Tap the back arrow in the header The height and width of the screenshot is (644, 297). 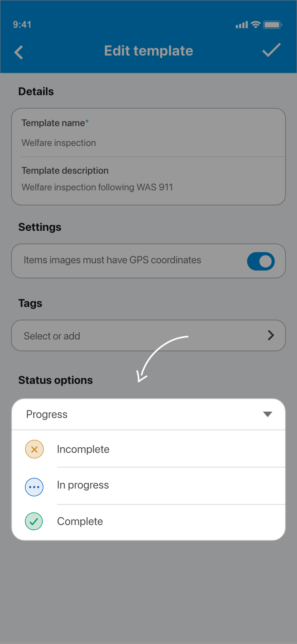(19, 52)
